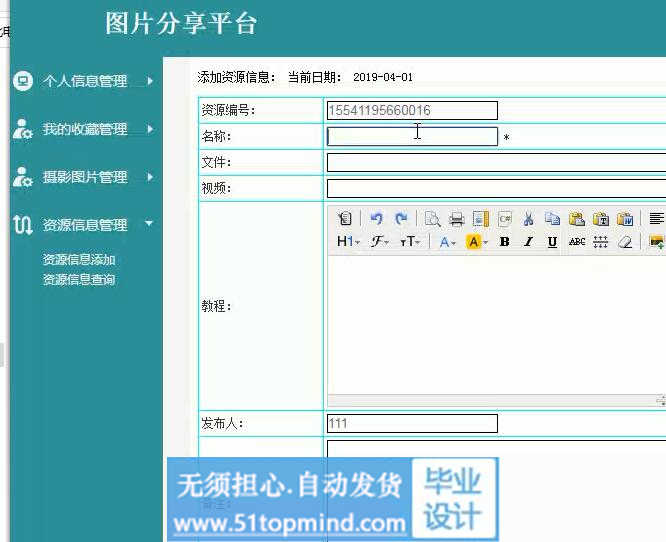Click the editor resize handle at bottom
The image size is (666, 542).
click(x=661, y=400)
